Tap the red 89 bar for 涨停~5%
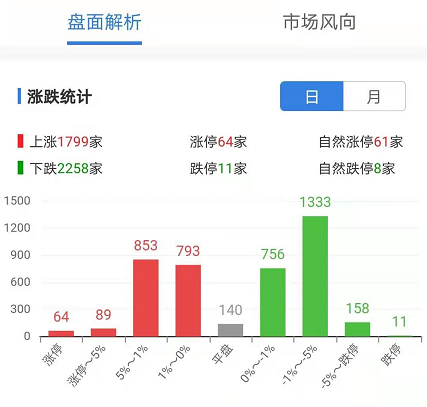Screen dimensions: 427x407 click(103, 332)
